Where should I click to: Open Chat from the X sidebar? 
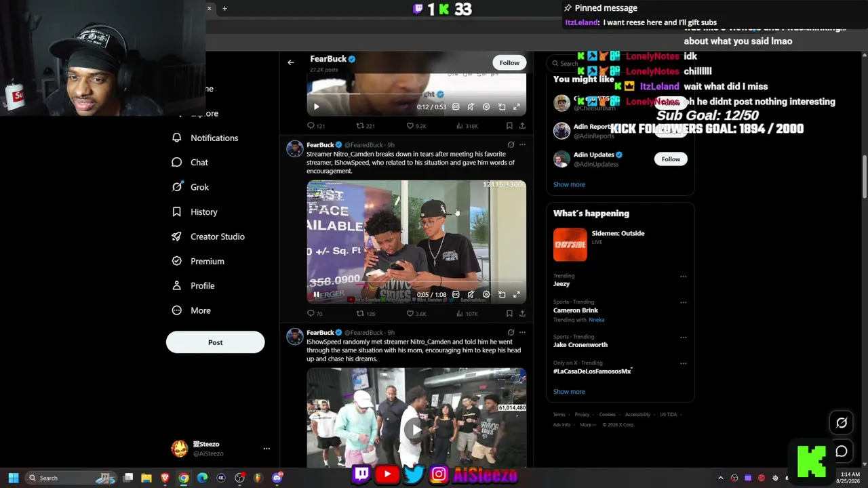click(x=190, y=162)
